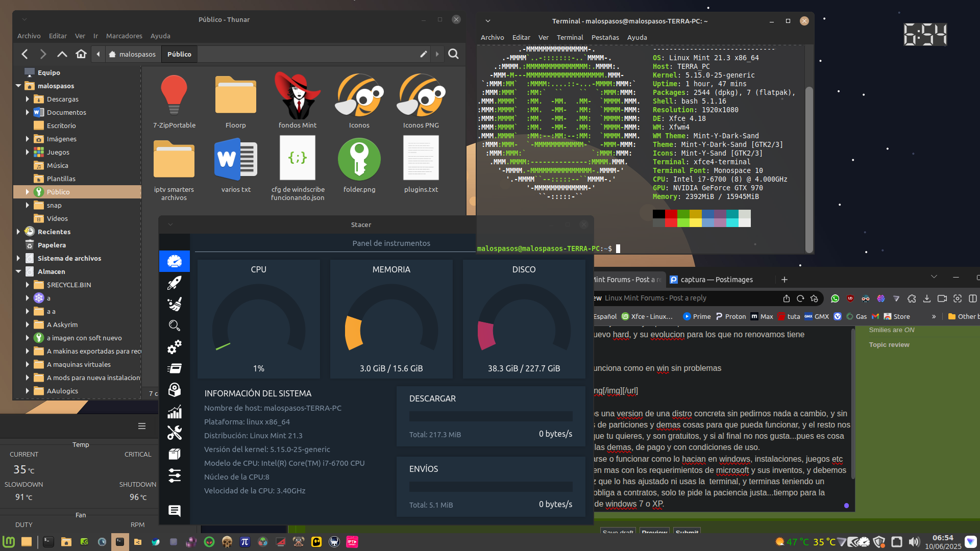Open Terminal's Pestañas menu
Screen dimensions: 980x551
(605, 37)
